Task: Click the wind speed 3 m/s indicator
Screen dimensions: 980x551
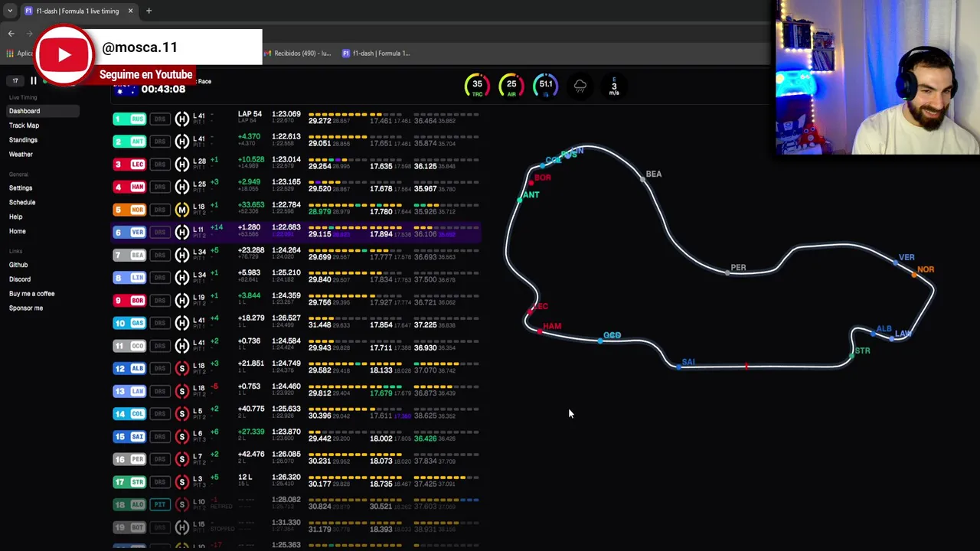Action: click(x=614, y=86)
